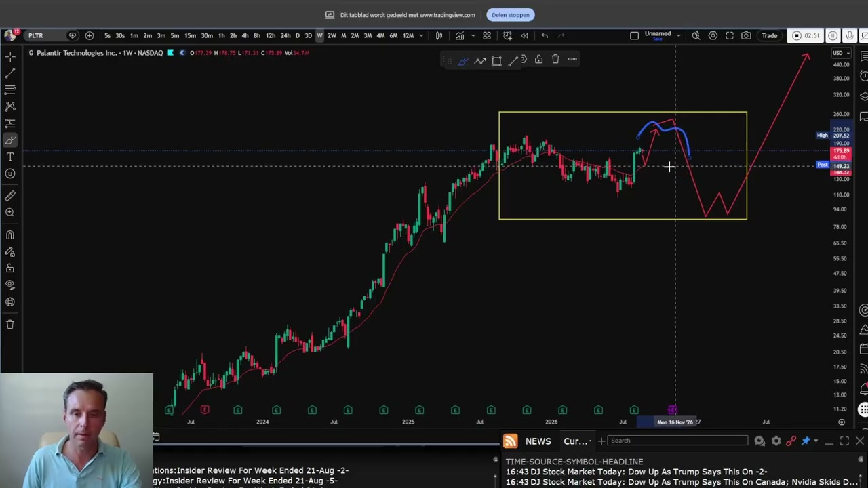Expand the timeframe intervals dropdown arrow
Viewport: 868px width, 488px height.
point(422,35)
